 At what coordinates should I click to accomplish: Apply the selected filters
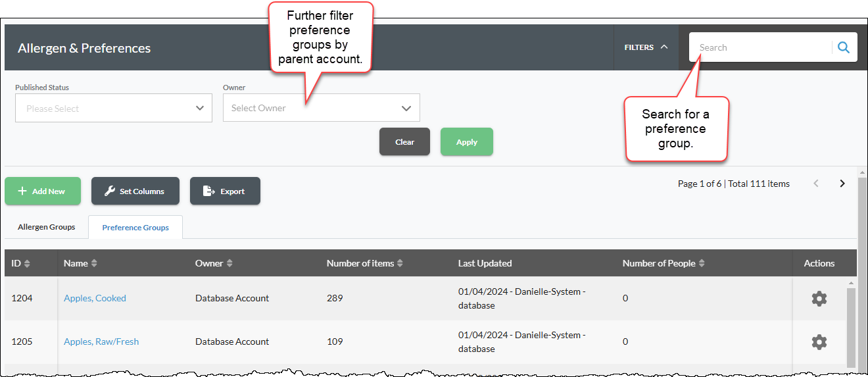(x=467, y=141)
